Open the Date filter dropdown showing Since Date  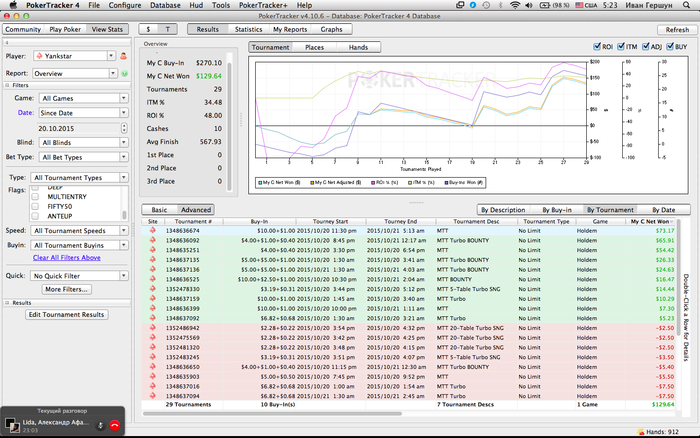tap(83, 113)
